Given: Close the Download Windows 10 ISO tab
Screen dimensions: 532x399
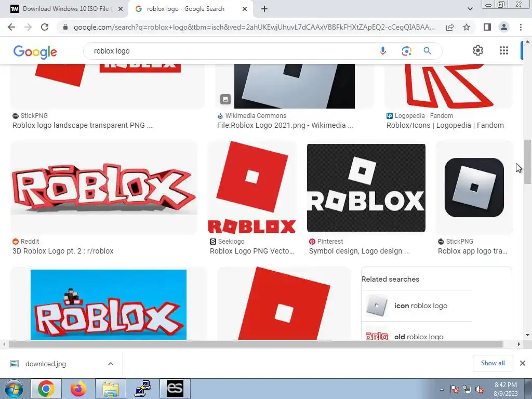Looking at the screenshot, I should pos(120,9).
